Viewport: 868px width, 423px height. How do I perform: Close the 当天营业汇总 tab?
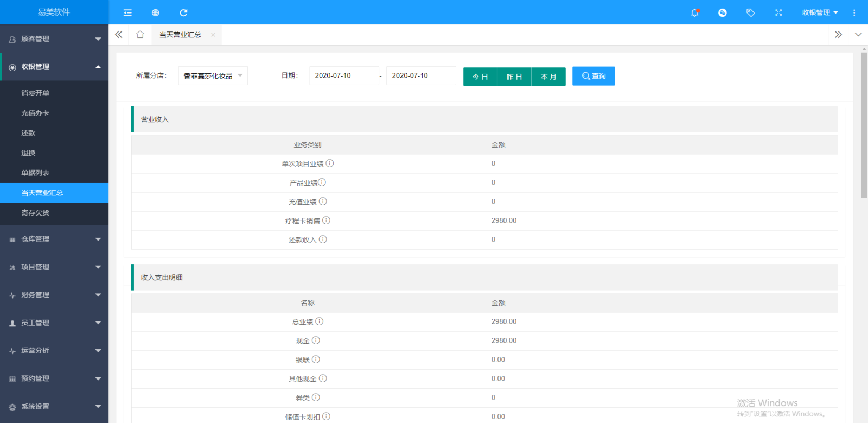point(213,35)
